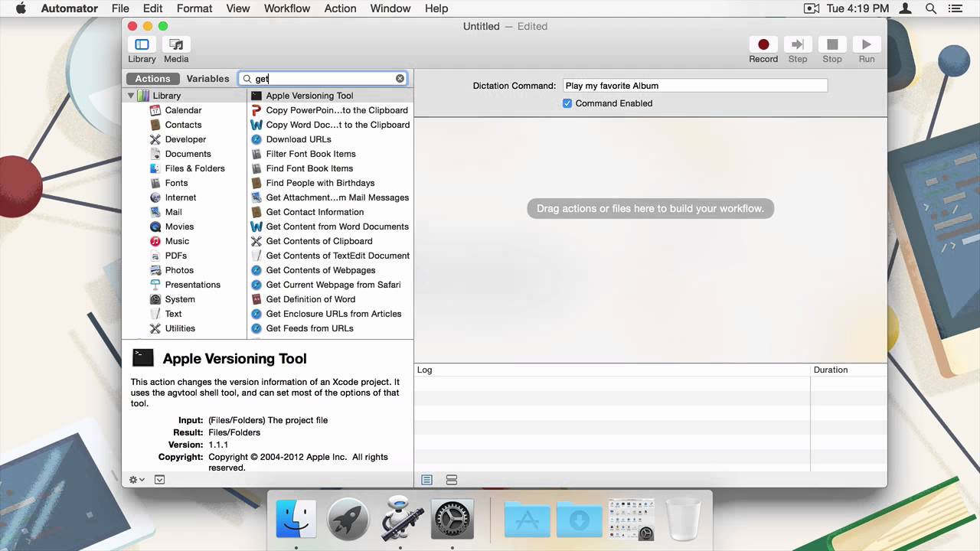Select the Developer category icon
Image resolution: width=980 pixels, height=551 pixels.
(x=155, y=139)
